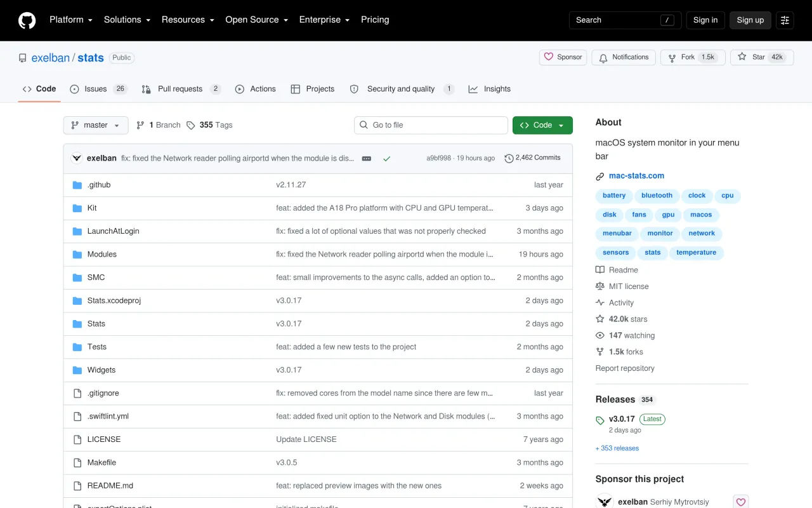Viewport: 812px width, 508px height.
Task: View the 1.5k forks in sidebar
Action: pos(619,352)
